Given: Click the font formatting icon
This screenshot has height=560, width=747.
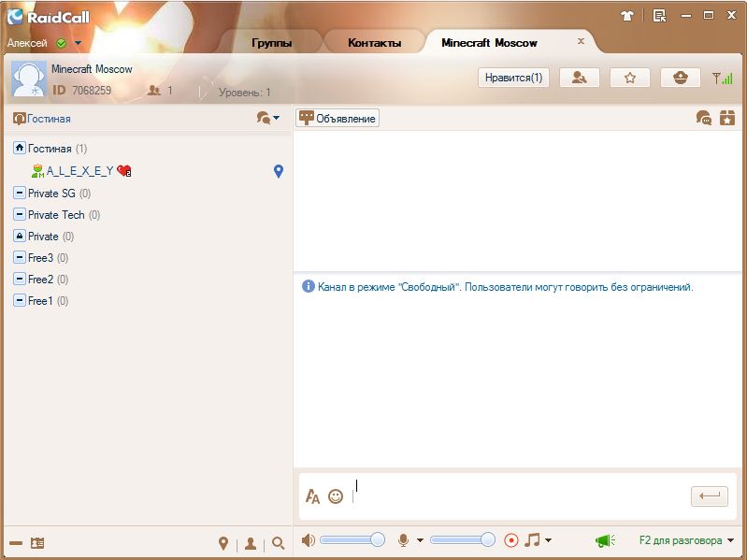Looking at the screenshot, I should pos(313,497).
